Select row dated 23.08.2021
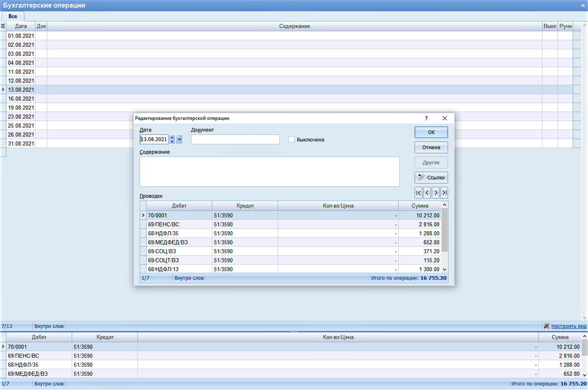 click(290, 117)
